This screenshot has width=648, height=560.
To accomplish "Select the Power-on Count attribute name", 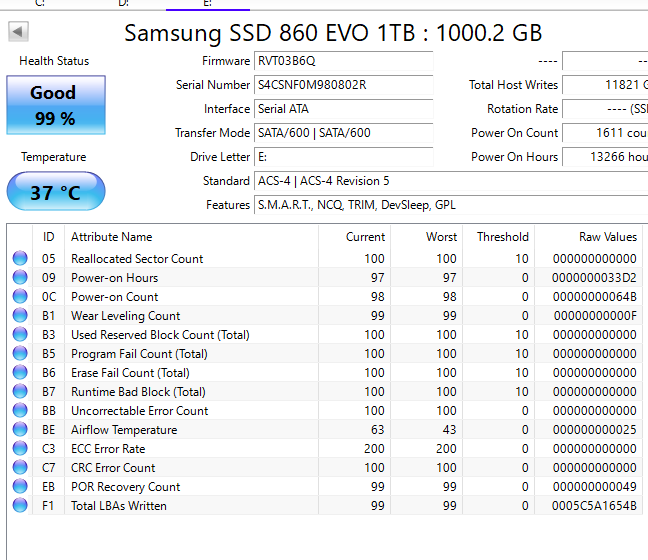I will click(x=114, y=297).
